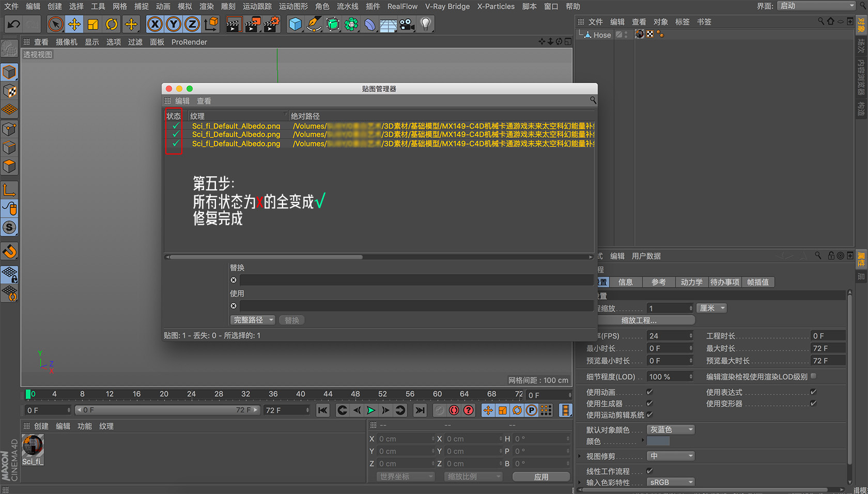Toggle the 线性工作流程 checkbox

coord(649,471)
